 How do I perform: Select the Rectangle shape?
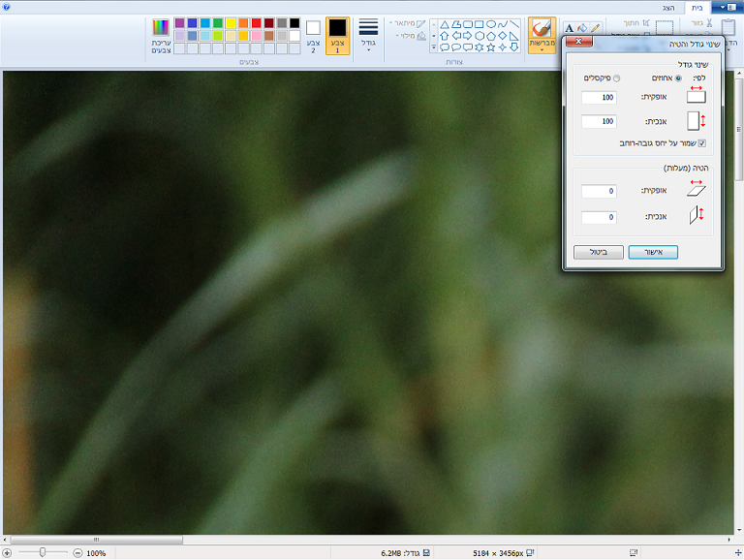[x=480, y=24]
